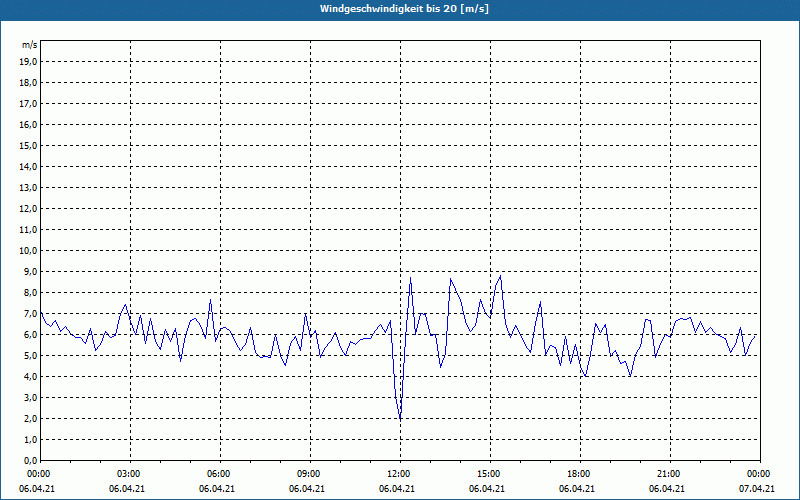Select the '2,0' y-axis label
Screen dimensions: 800x500
pyautogui.click(x=30, y=418)
